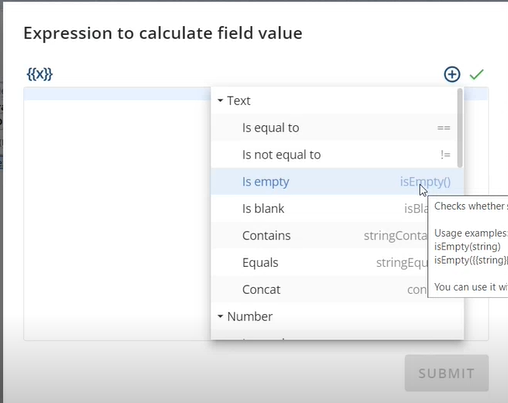The image size is (508, 403).
Task: Collapse the Text category arrow
Action: click(x=220, y=100)
